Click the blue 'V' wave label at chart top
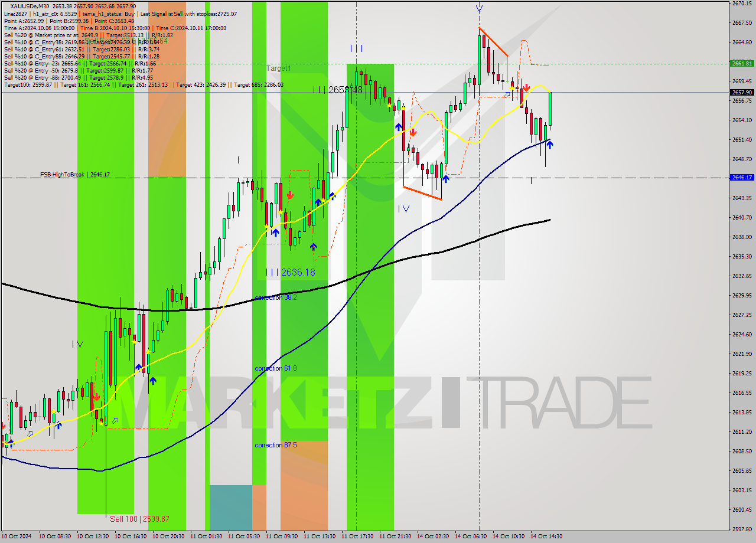 [x=479, y=8]
